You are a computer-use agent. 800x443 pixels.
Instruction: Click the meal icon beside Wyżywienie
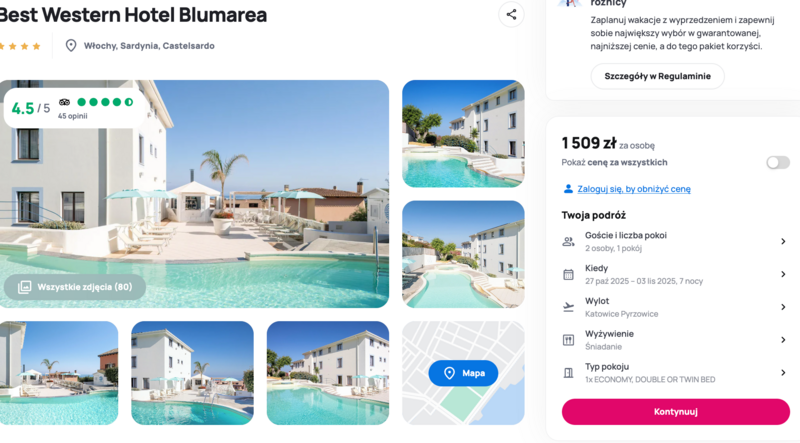pyautogui.click(x=568, y=340)
